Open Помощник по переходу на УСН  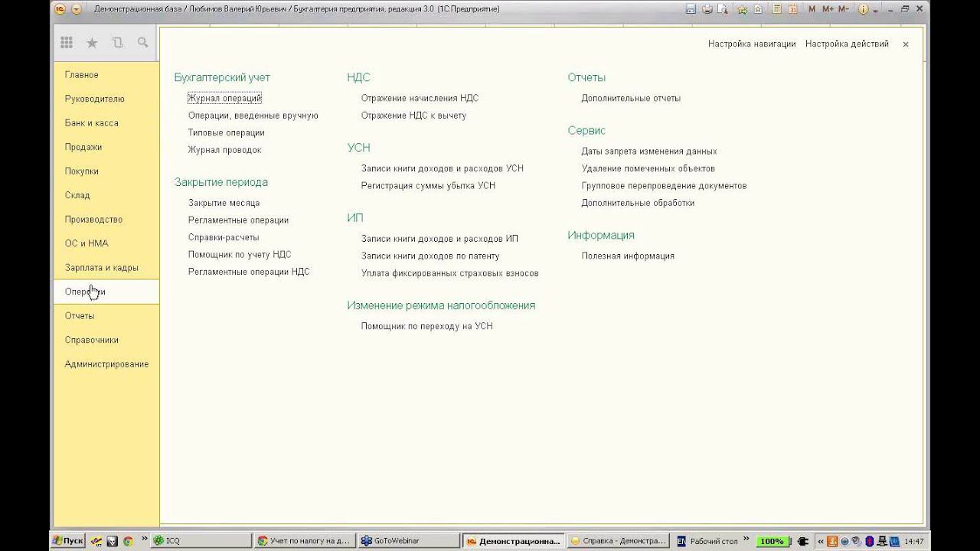coord(427,326)
